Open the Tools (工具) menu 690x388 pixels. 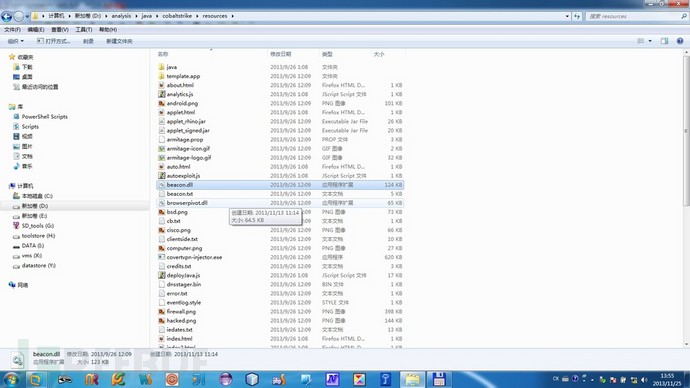pos(84,29)
